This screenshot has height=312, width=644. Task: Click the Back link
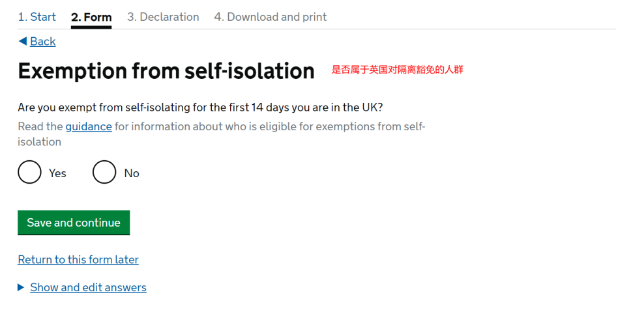click(43, 41)
